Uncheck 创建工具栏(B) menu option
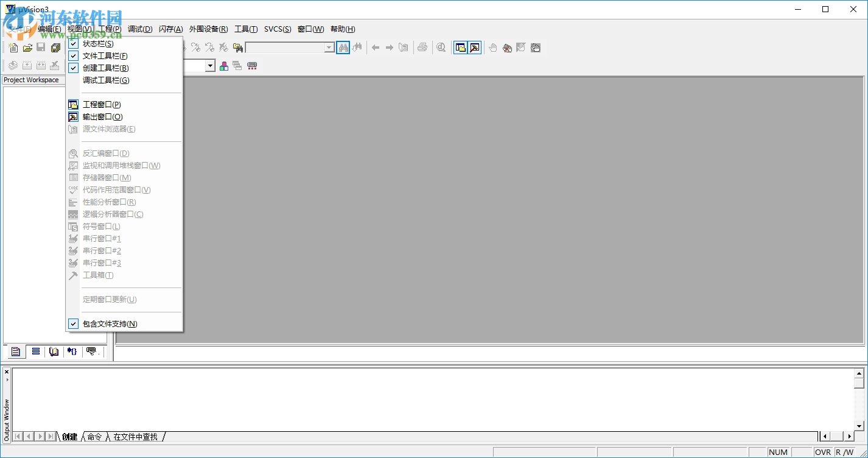Screen dimensions: 868x458 coord(124,68)
